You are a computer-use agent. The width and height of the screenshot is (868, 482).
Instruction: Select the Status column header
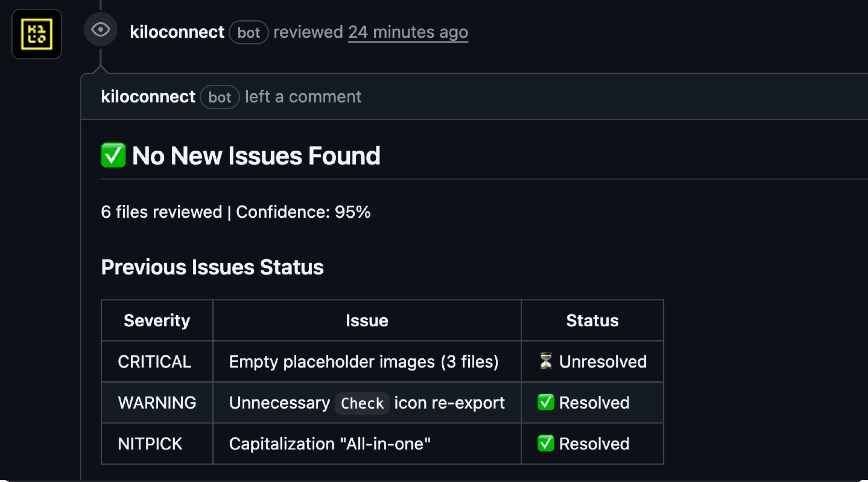pos(592,320)
